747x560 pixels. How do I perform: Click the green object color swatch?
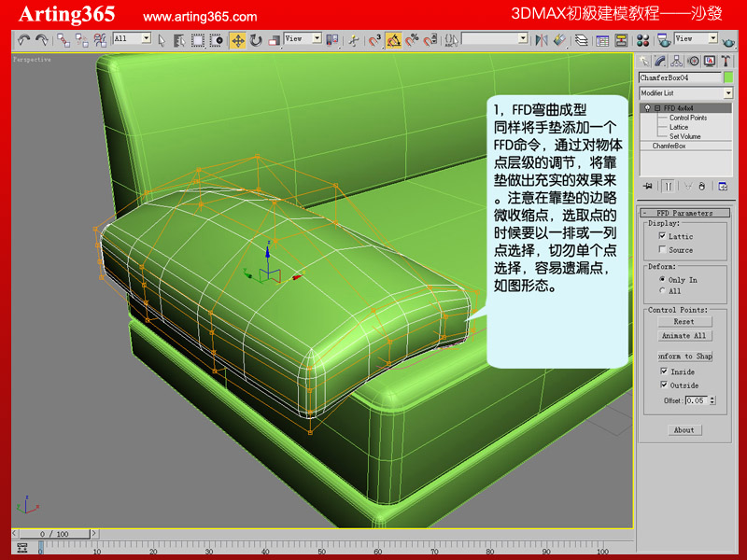pyautogui.click(x=728, y=77)
